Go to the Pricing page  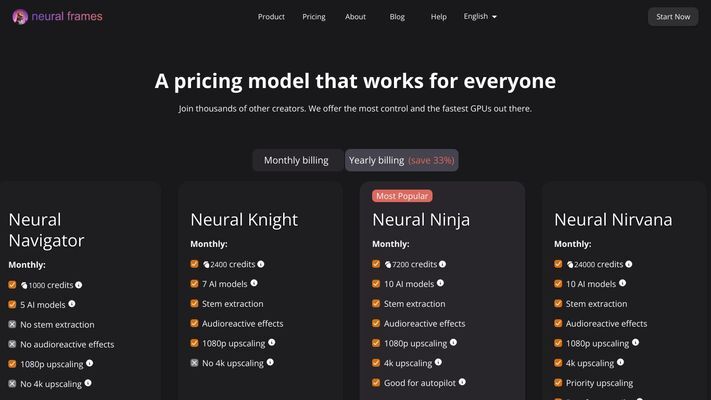[314, 17]
